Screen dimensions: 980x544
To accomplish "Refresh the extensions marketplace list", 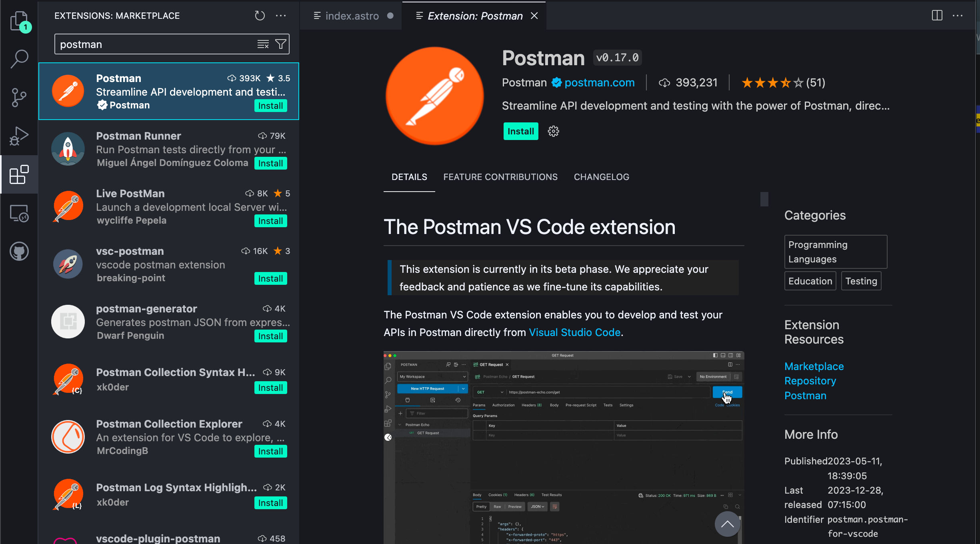I will (x=260, y=16).
